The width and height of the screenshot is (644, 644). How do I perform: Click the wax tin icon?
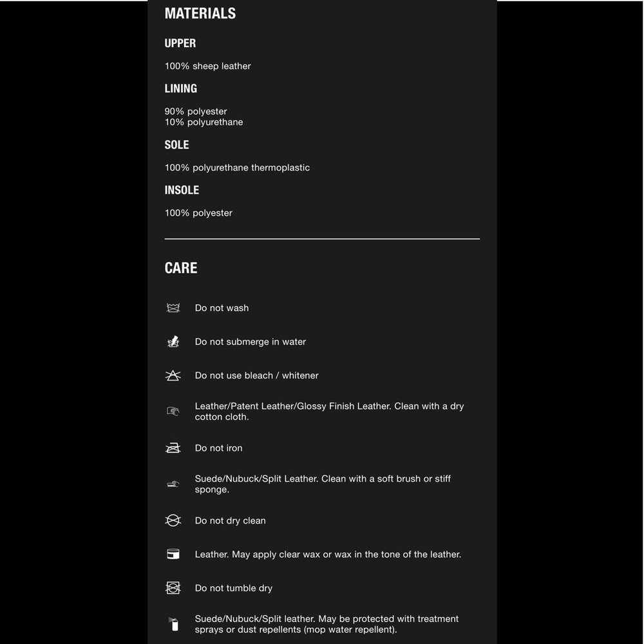click(x=173, y=554)
